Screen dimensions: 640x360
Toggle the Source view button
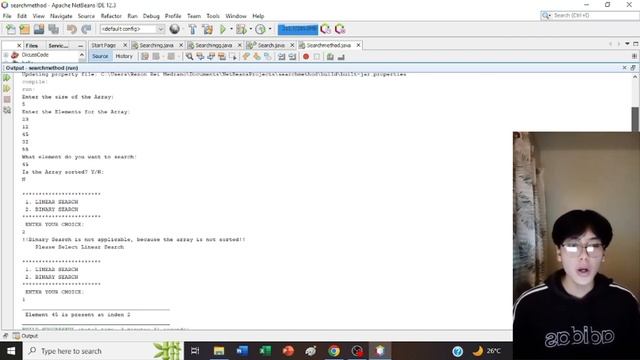coord(100,56)
